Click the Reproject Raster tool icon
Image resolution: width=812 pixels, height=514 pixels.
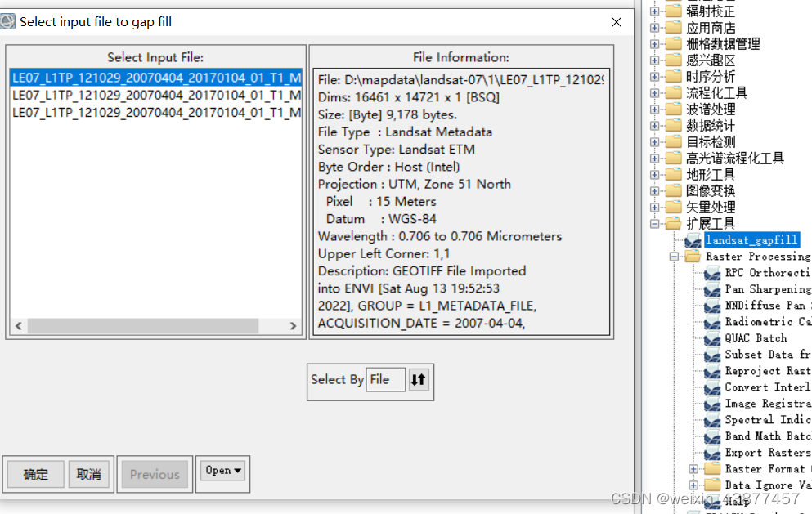712,371
